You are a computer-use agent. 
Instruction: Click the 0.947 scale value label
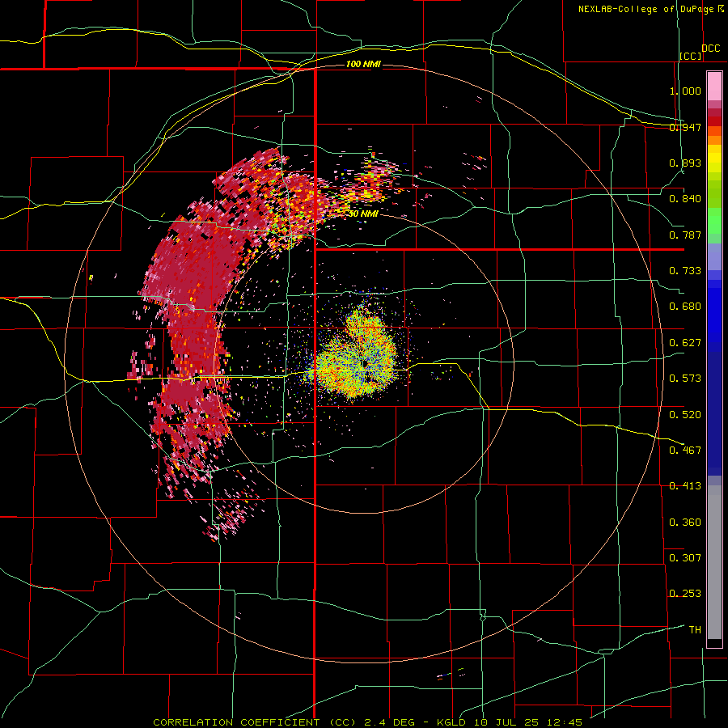pos(685,127)
